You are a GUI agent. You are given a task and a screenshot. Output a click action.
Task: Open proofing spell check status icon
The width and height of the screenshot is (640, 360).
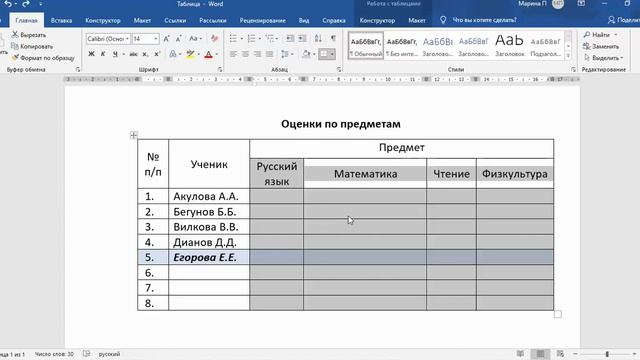pyautogui.click(x=87, y=354)
